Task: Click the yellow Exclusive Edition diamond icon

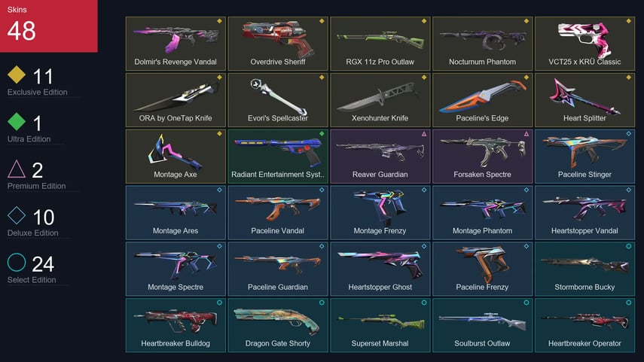Action: [17, 75]
